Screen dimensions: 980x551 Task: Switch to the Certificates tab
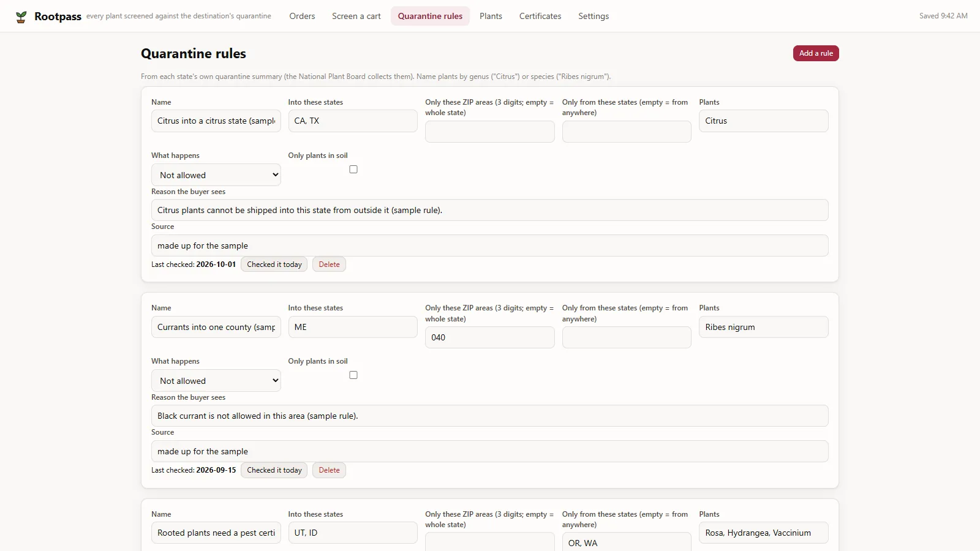[540, 16]
